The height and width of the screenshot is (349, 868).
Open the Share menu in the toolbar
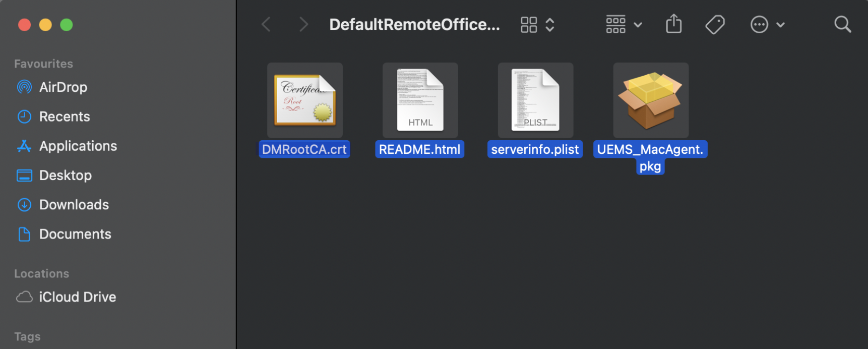click(x=673, y=24)
